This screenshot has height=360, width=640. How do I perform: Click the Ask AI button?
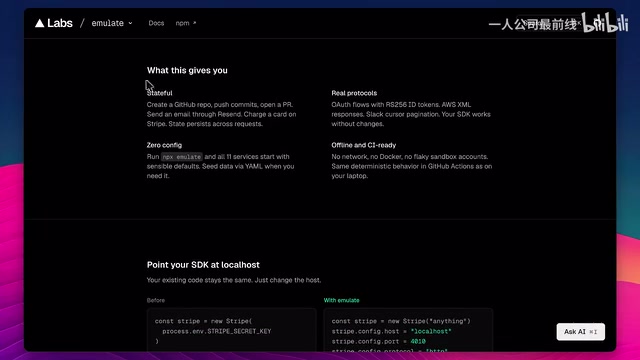(580, 332)
